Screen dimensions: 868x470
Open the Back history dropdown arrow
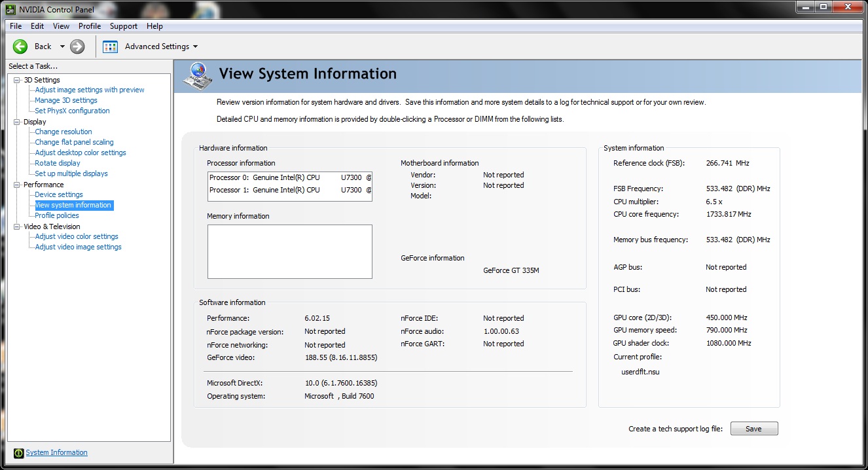click(62, 46)
